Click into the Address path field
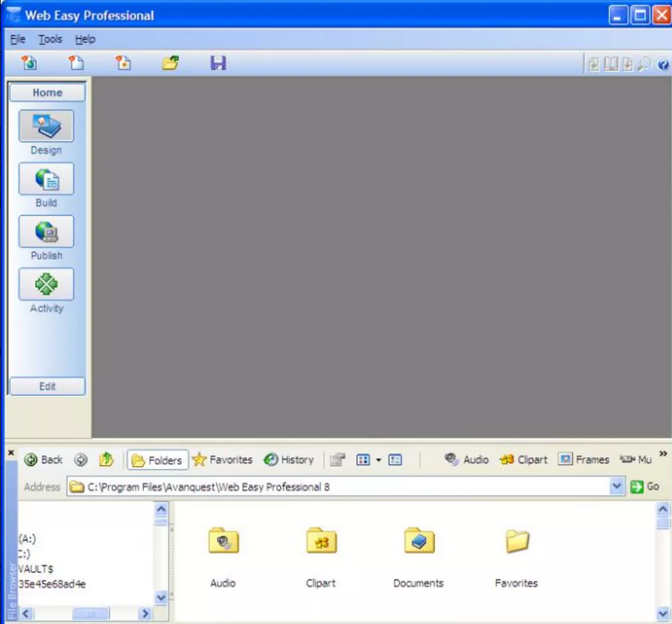Viewport: 672px width, 624px height. pyautogui.click(x=338, y=487)
